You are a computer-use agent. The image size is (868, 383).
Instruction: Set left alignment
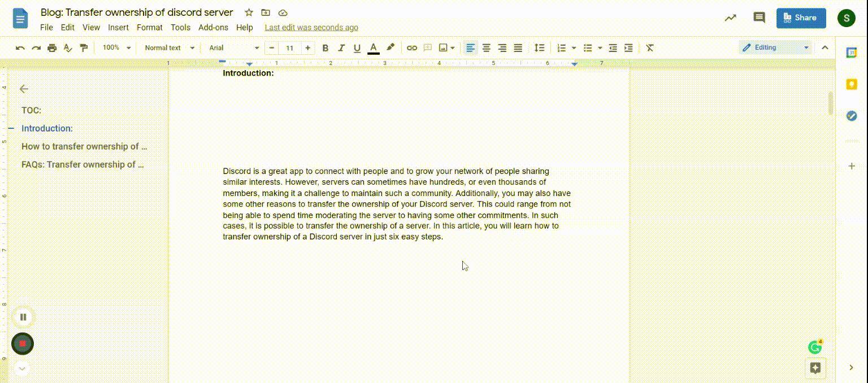[x=470, y=48]
